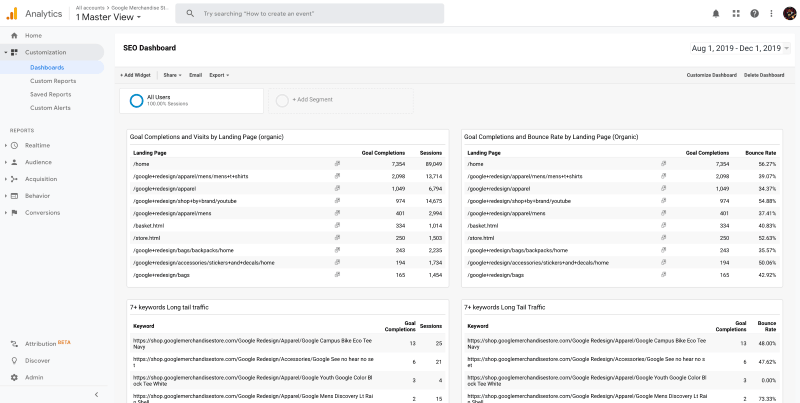This screenshot has height=403, width=800.
Task: Click the search magnifier icon
Action: [190, 14]
